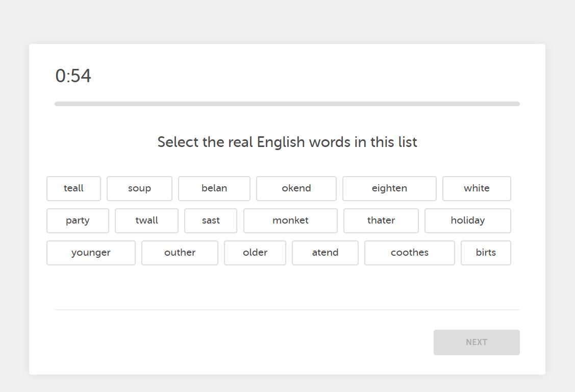Select the 'holiday' word tile
The image size is (575, 392).
pos(467,220)
